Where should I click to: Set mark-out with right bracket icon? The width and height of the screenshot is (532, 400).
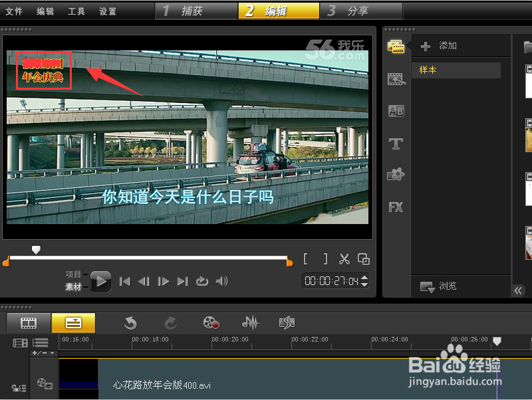[x=325, y=259]
